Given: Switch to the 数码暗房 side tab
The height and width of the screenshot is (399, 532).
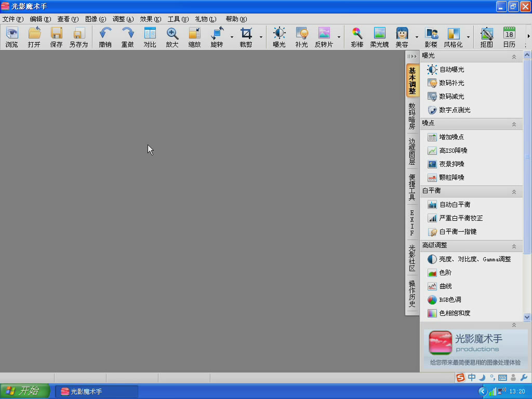Looking at the screenshot, I should (412, 116).
